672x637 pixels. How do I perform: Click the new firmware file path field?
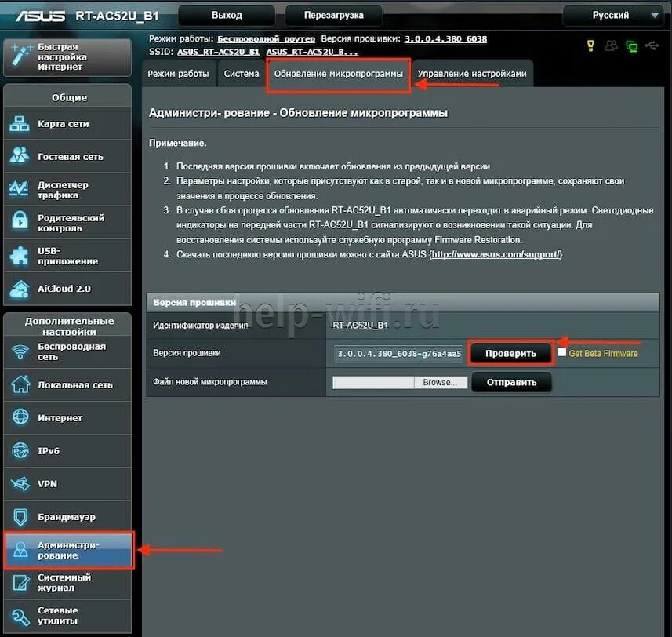click(x=373, y=382)
